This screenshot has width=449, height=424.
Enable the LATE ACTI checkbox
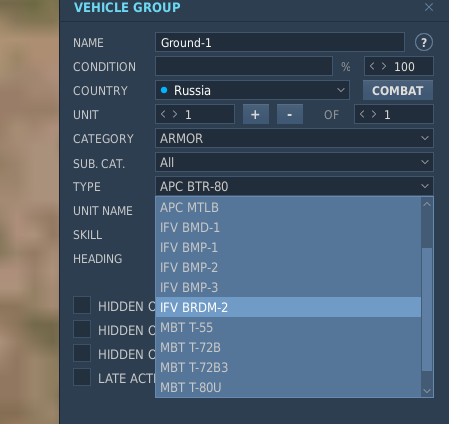[82, 377]
